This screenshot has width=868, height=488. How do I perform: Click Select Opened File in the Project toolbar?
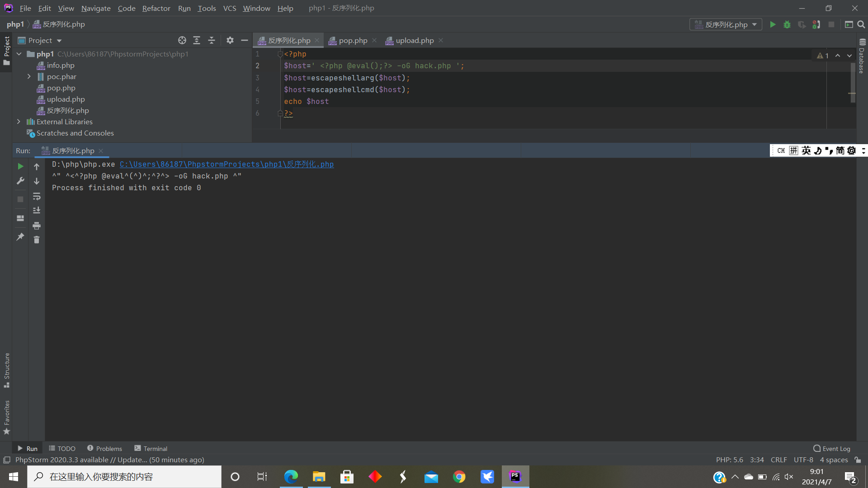pos(182,40)
